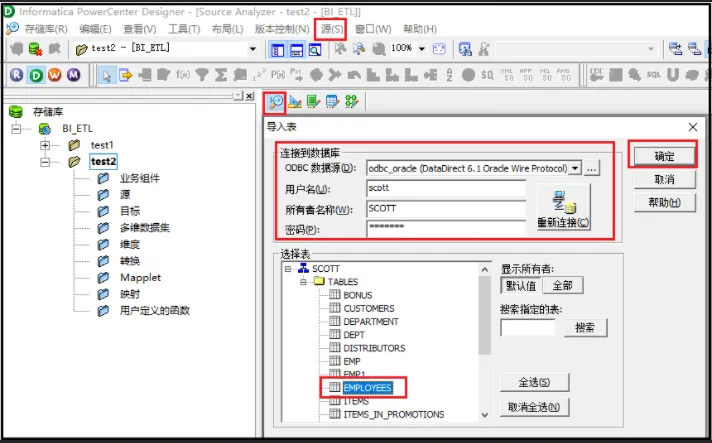
Task: Click the 全选(S) button
Action: [x=534, y=382]
